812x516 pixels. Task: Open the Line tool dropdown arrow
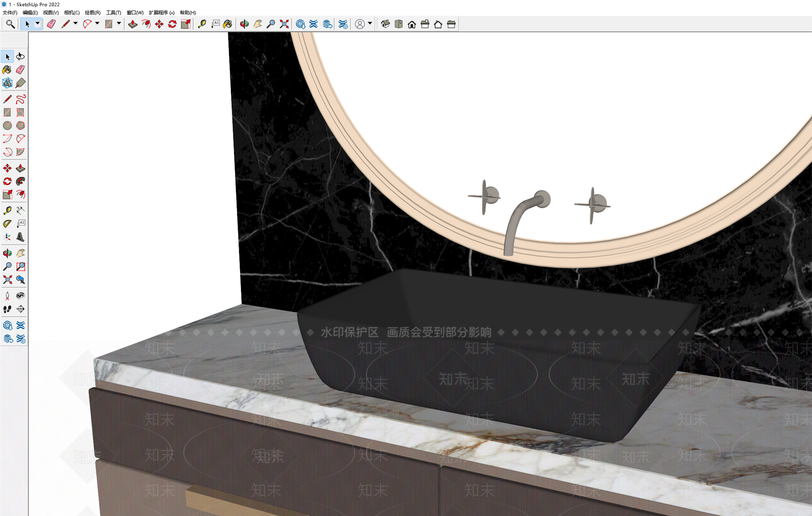pos(76,23)
